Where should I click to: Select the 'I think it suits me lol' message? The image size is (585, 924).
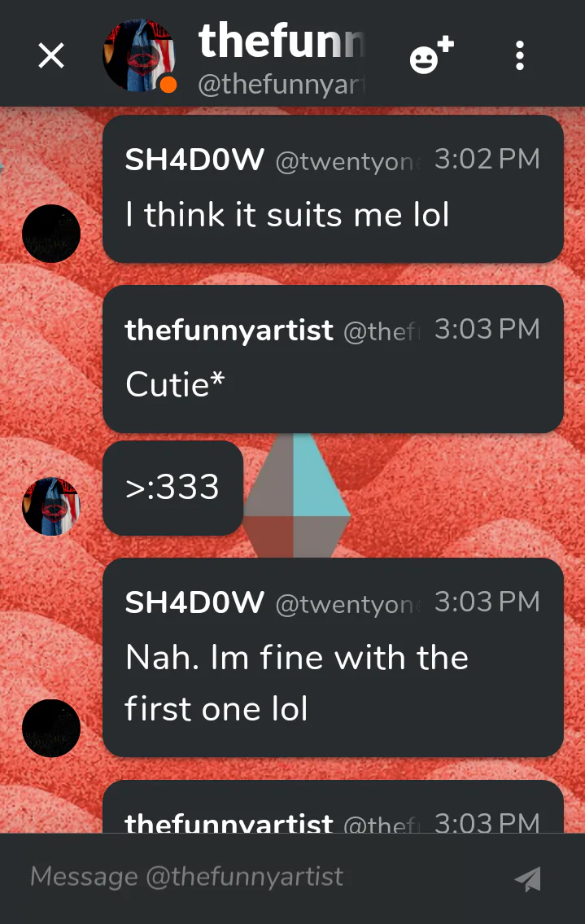tap(333, 189)
